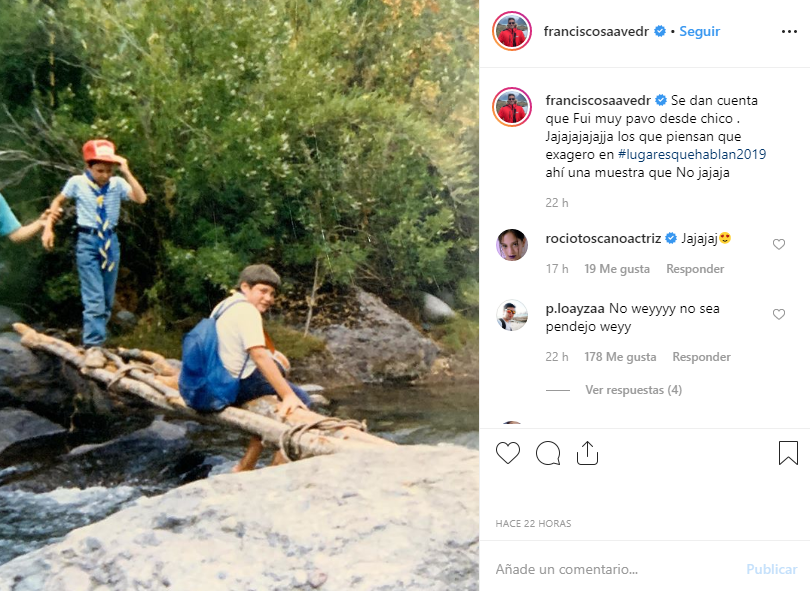810x591 pixels.
Task: Click the Publicar button
Action: [x=771, y=569]
